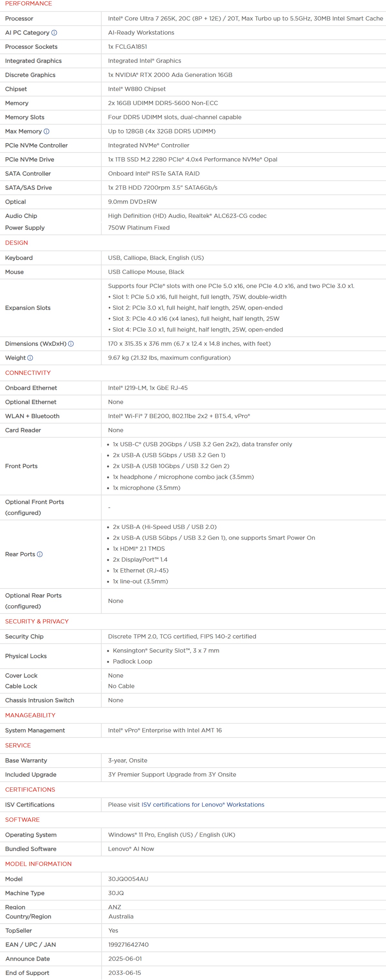Click the PERFORMANCE section heading
This screenshot has height=980, width=386.
[x=29, y=4]
